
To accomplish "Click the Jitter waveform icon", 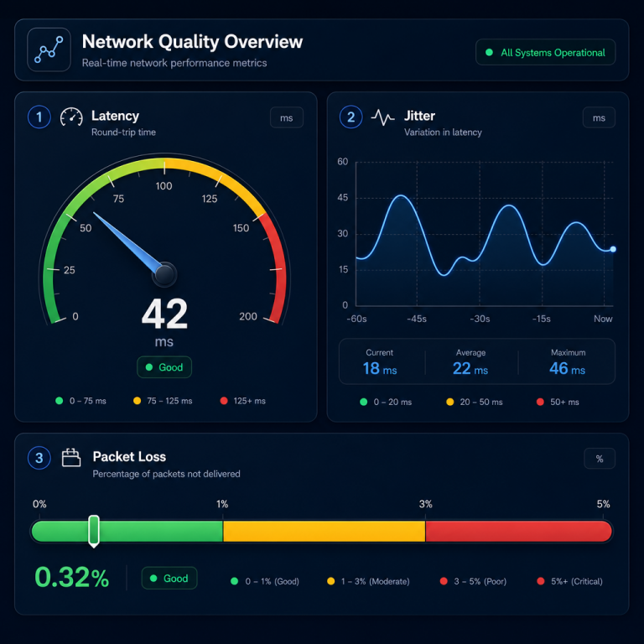I will (382, 117).
